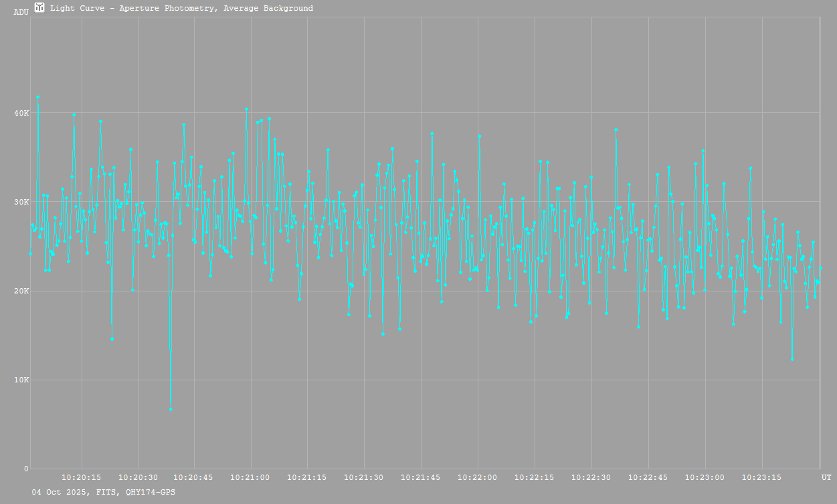837x504 pixels.
Task: Click the 10:21:00 time label
Action: [251, 478]
